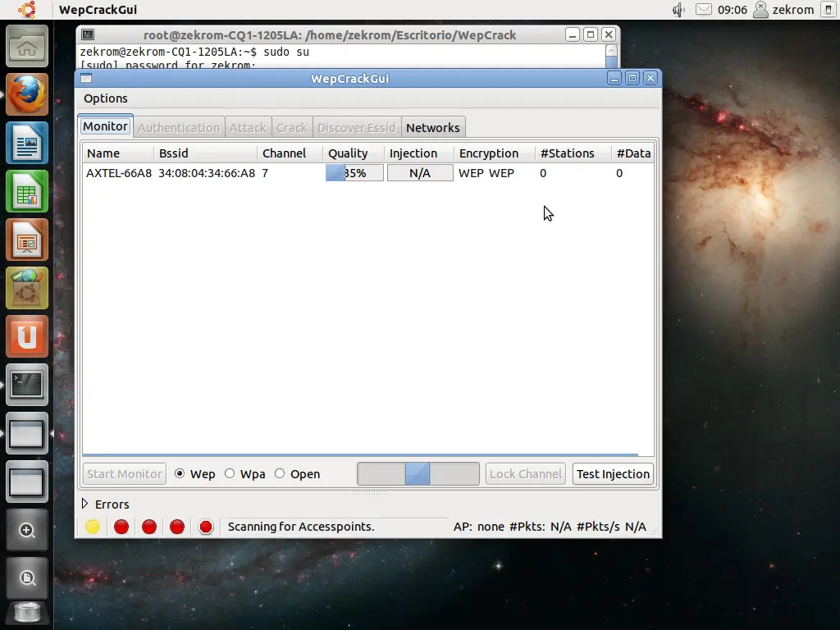Select the Wep radio button
Screen dimensions: 840x630
pyautogui.click(x=180, y=473)
